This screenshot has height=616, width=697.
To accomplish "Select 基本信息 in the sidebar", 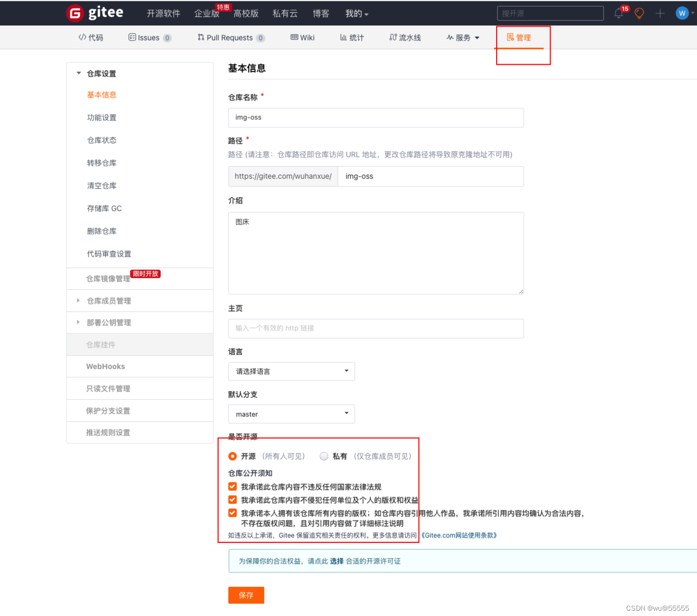I will point(101,95).
